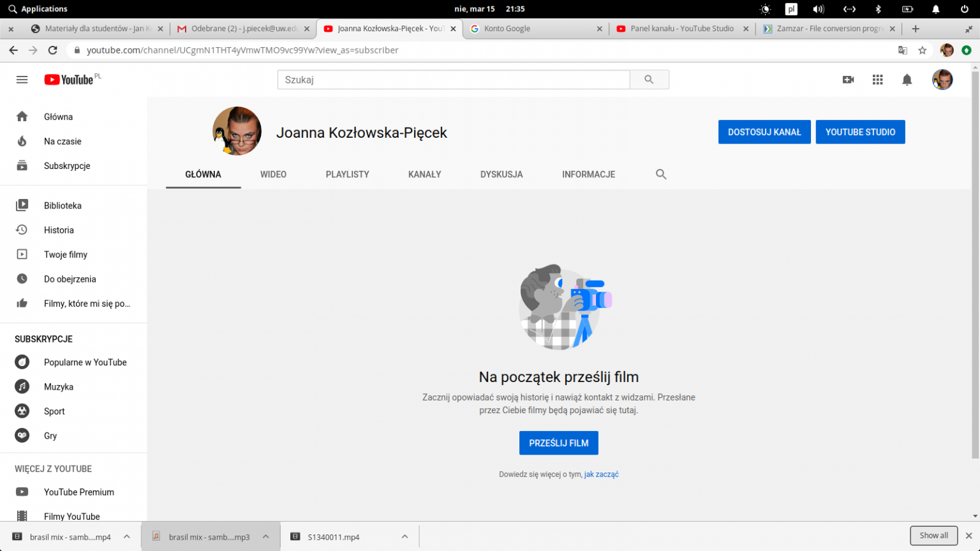Viewport: 980px width, 551px height.
Task: Click Show all downloads button
Action: pos(934,536)
